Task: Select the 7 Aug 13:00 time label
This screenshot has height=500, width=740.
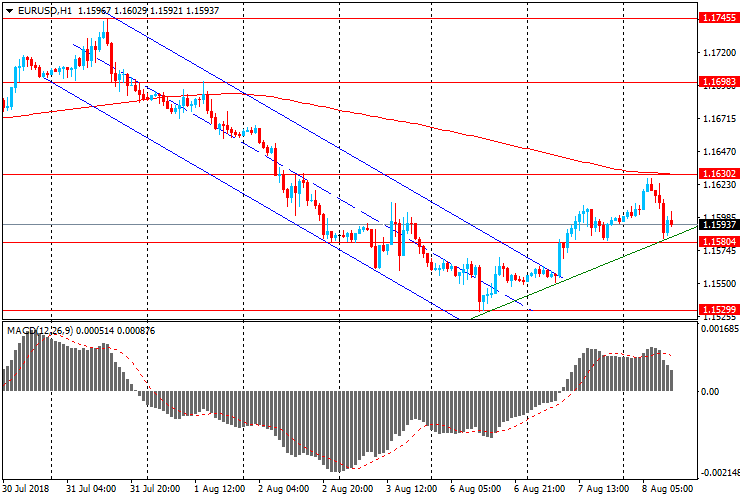Action: (x=604, y=489)
